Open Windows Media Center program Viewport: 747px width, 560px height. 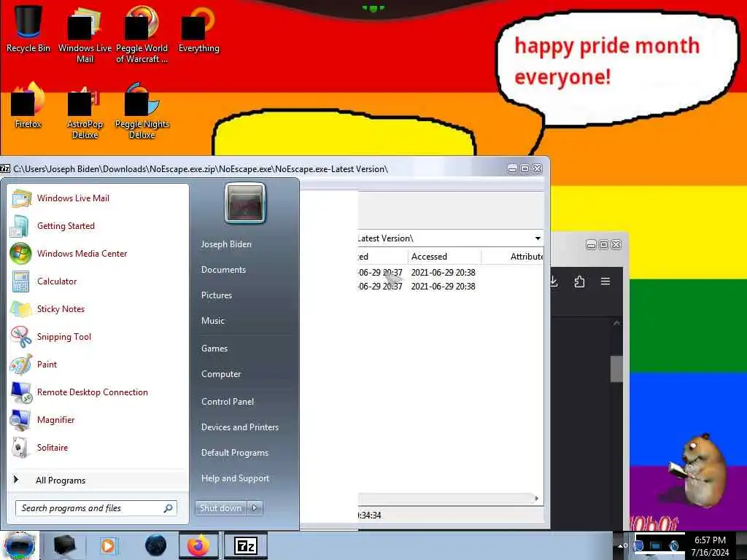(98, 253)
